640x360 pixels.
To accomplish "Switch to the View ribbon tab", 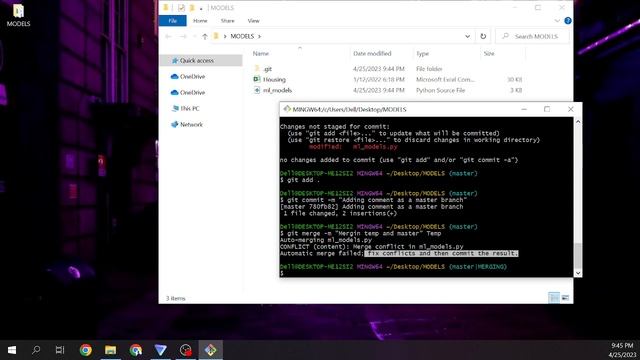I will pyautogui.click(x=253, y=21).
